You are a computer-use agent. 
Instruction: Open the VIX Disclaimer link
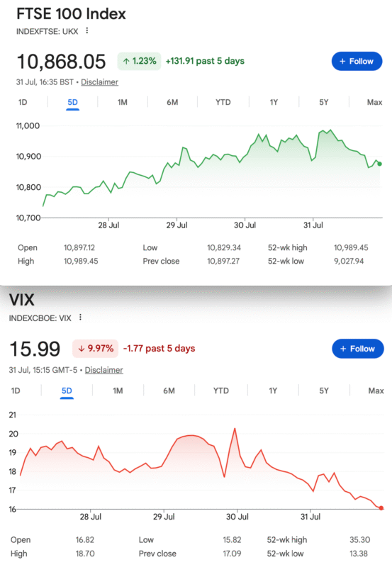point(103,370)
